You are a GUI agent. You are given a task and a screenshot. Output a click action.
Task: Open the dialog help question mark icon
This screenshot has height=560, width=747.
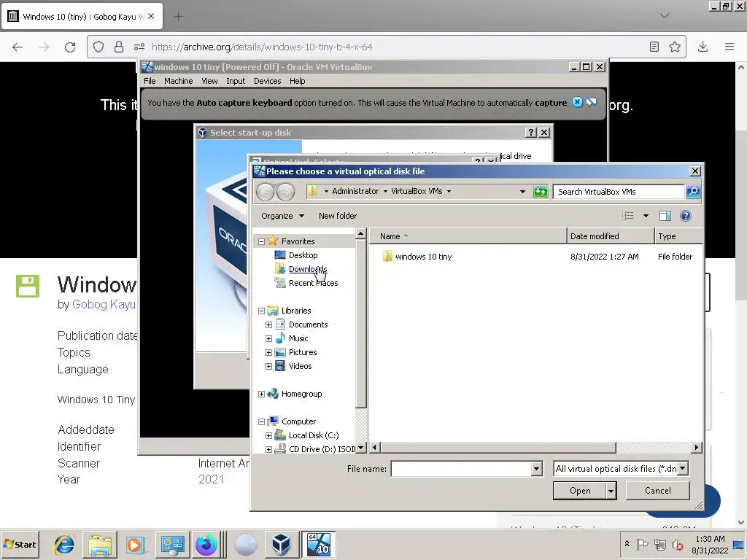[686, 216]
